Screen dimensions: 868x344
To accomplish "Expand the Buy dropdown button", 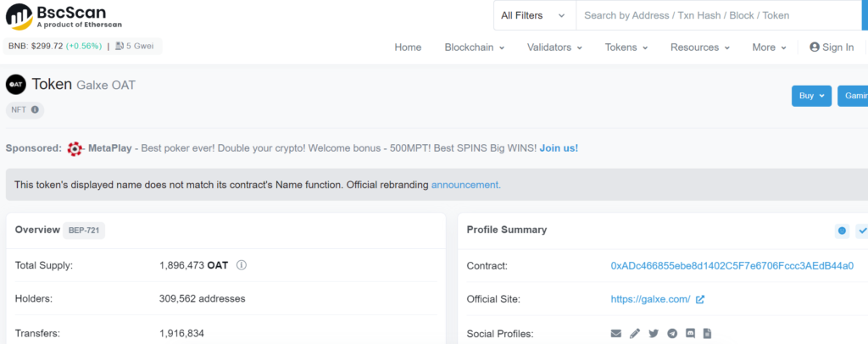I will pyautogui.click(x=811, y=96).
